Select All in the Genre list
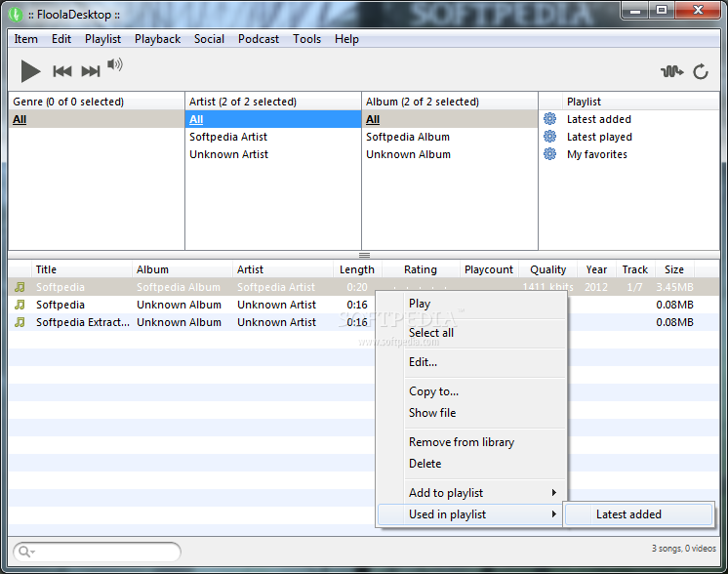This screenshot has width=728, height=574. 96,119
